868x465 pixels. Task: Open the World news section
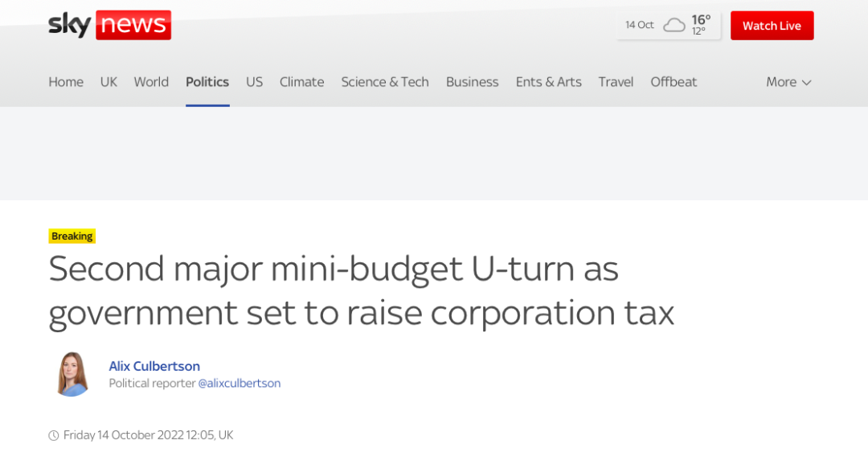[x=151, y=82]
